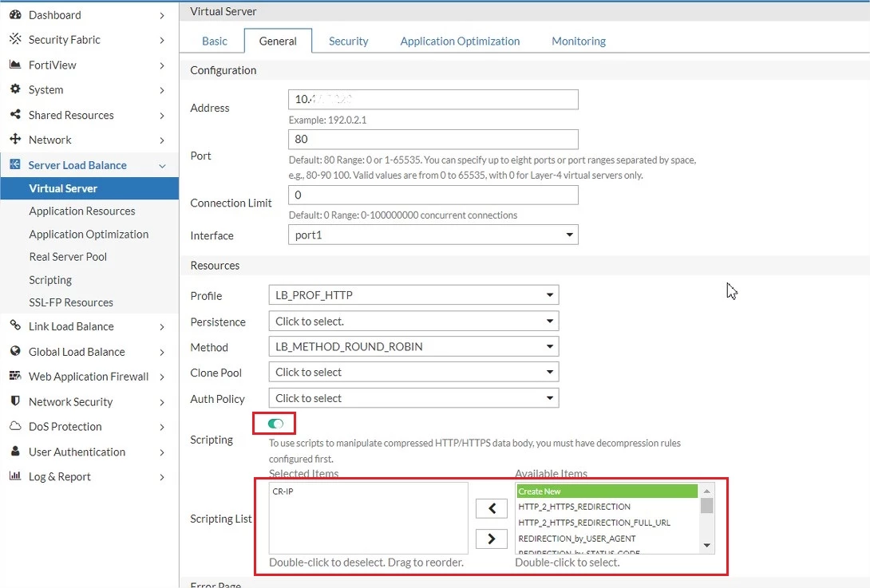The image size is (870, 588).
Task: Click the System gear icon
Action: (x=15, y=89)
